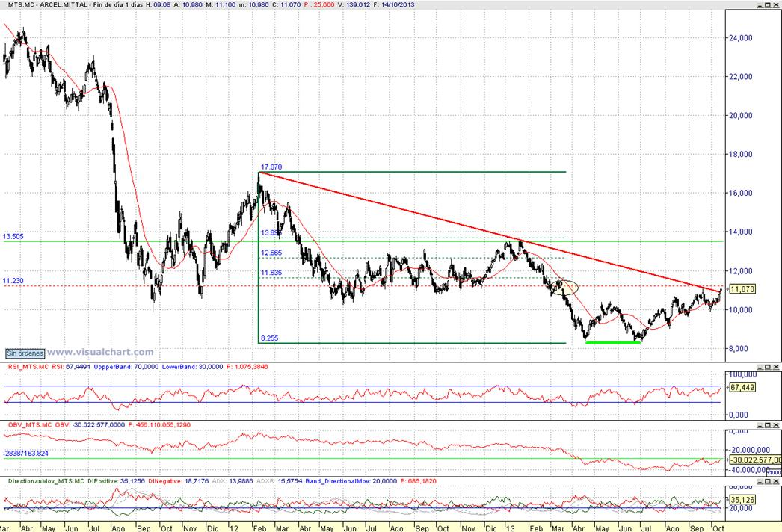
Task: Click the 18,000 price axis label
Action: [741, 154]
